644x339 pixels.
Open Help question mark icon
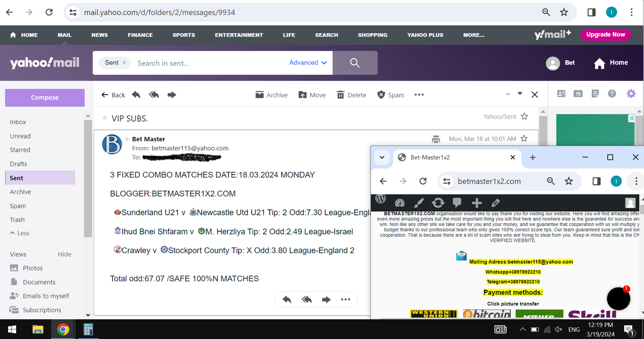tap(612, 94)
